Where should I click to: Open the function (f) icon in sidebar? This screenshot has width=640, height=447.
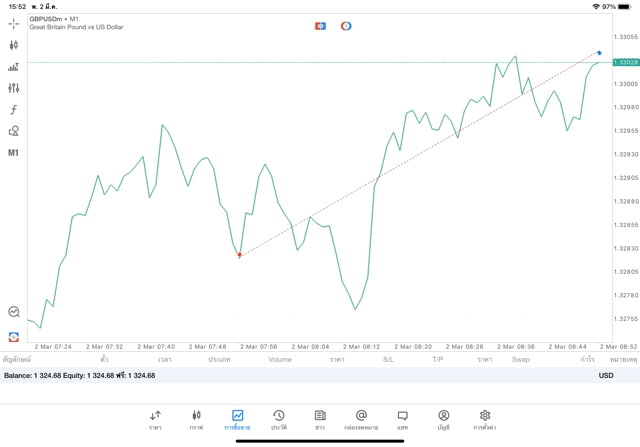[x=14, y=110]
